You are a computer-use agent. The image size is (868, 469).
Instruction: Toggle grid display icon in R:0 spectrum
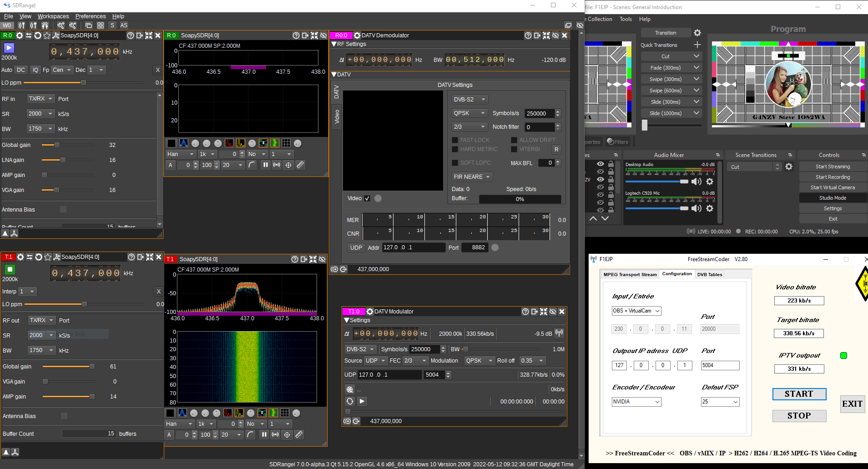(x=286, y=143)
